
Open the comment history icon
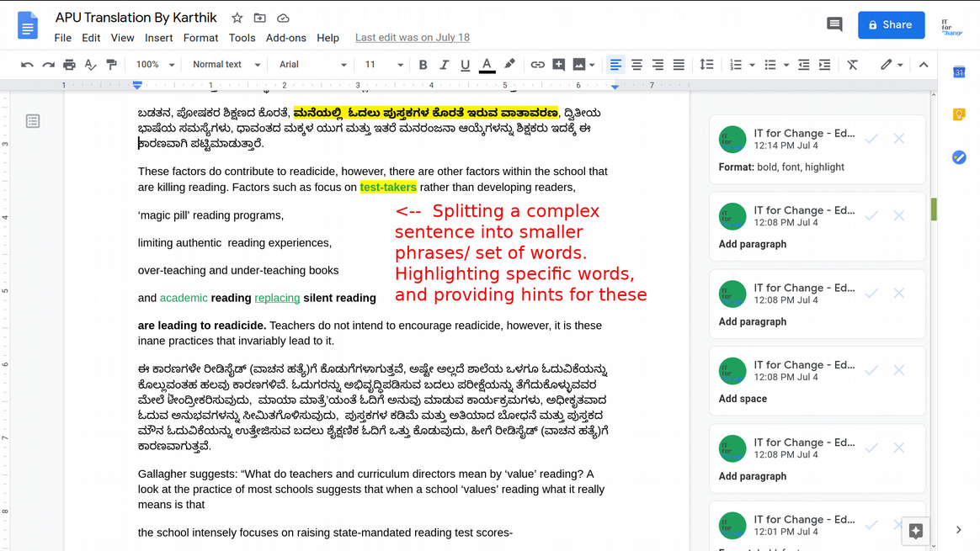point(834,24)
